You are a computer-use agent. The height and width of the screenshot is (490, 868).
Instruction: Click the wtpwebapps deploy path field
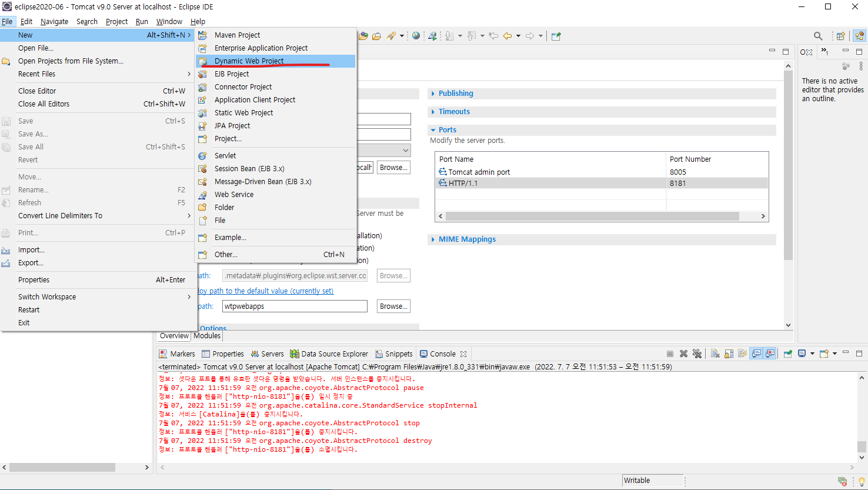[x=295, y=306]
